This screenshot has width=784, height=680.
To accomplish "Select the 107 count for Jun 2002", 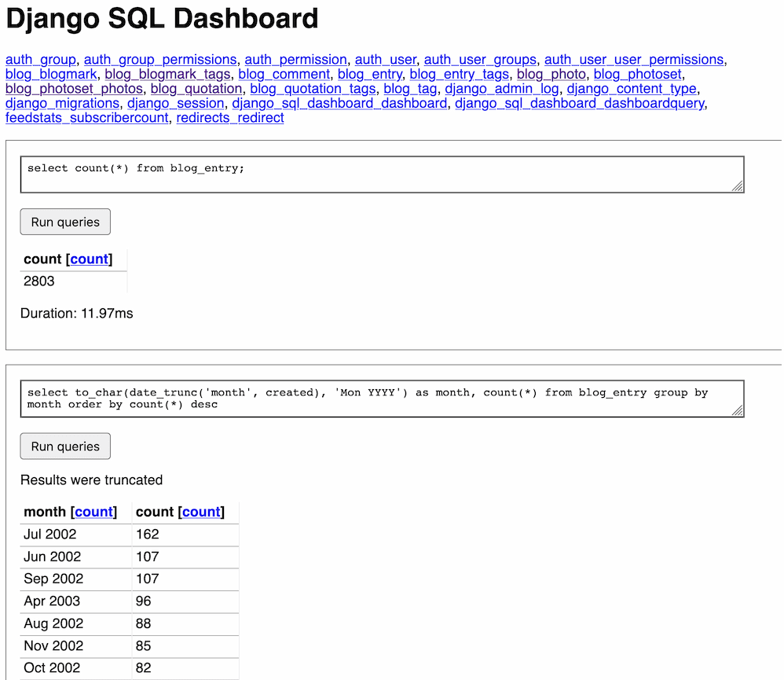I will (185, 557).
